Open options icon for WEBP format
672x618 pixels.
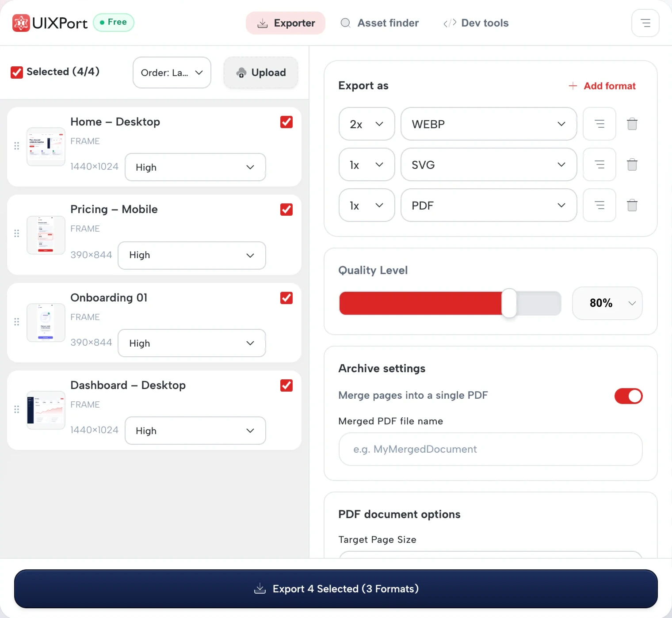(599, 124)
